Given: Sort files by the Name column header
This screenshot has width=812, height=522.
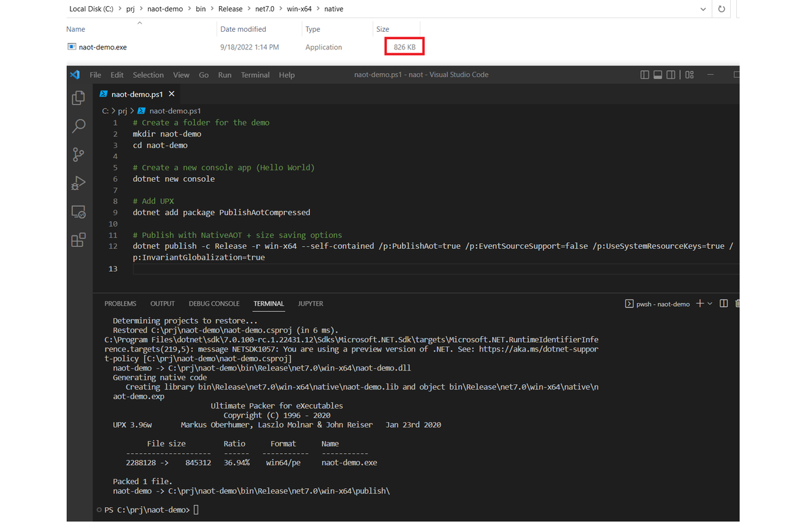Looking at the screenshot, I should click(x=76, y=29).
